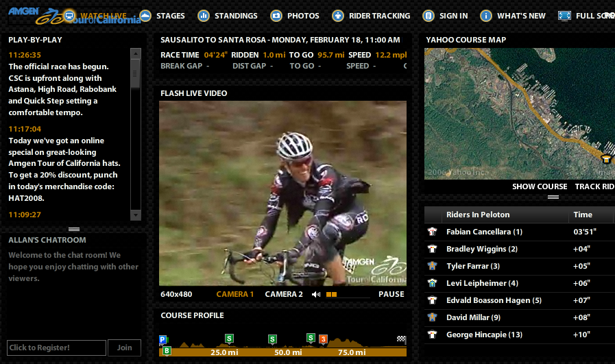This screenshot has width=615, height=364.
Task: Click jersey icon beside George Hincapie
Action: click(432, 335)
